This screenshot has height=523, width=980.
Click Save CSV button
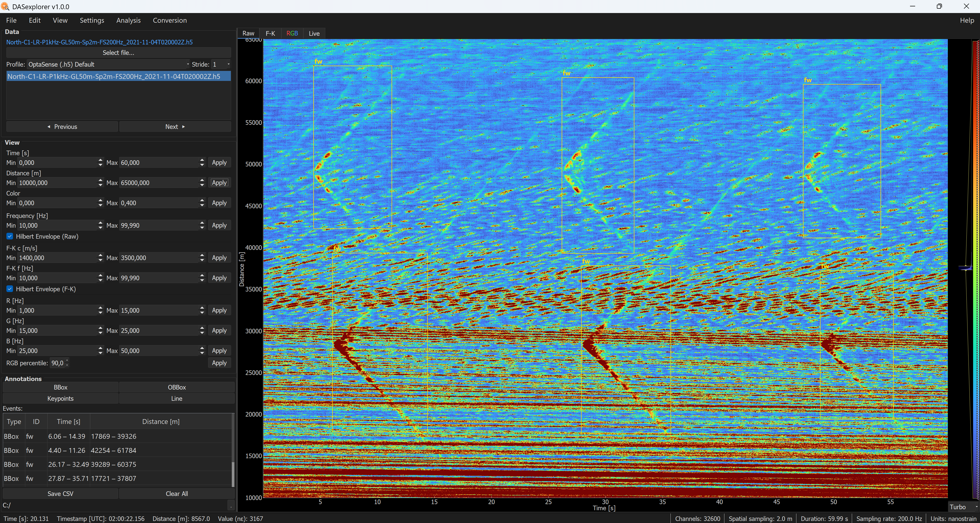[61, 494]
